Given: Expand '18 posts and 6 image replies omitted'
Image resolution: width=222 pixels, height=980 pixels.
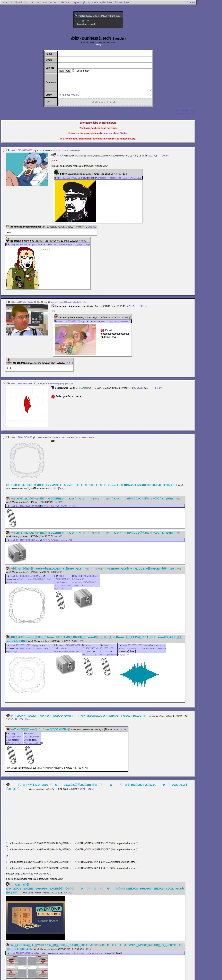Looking at the screenshot, I should tap(80, 166).
